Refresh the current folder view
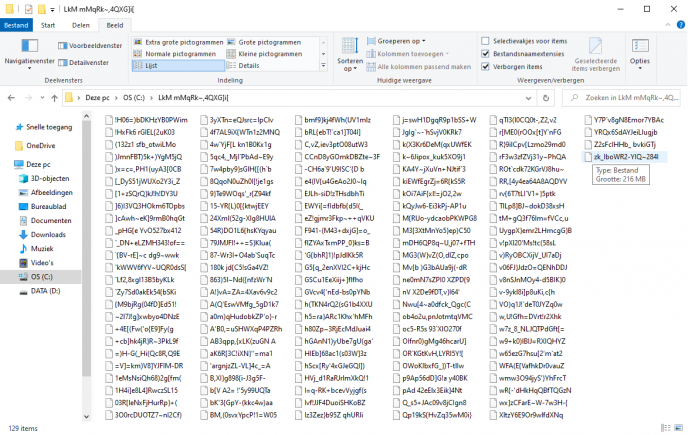Image resolution: width=688 pixels, height=435 pixels. 546,98
